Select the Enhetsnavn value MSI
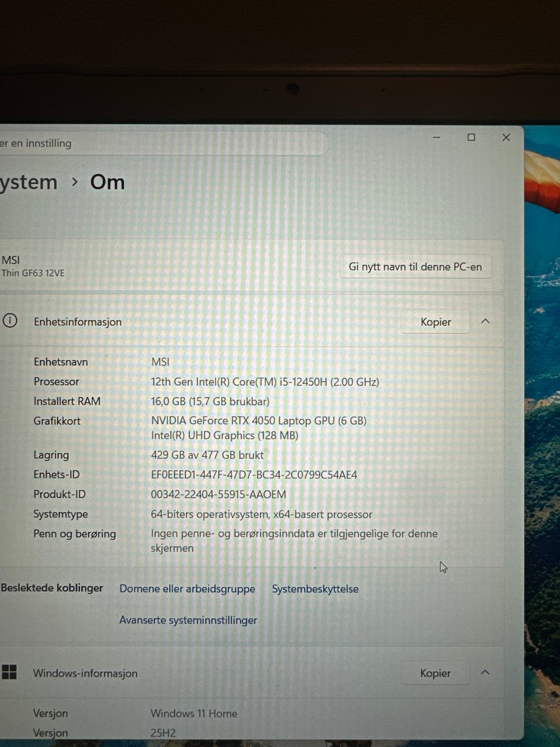This screenshot has width=560, height=747. (x=160, y=362)
